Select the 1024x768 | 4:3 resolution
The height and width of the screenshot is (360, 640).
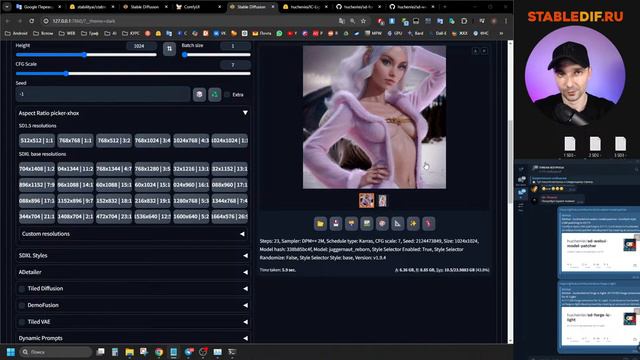pos(191,140)
